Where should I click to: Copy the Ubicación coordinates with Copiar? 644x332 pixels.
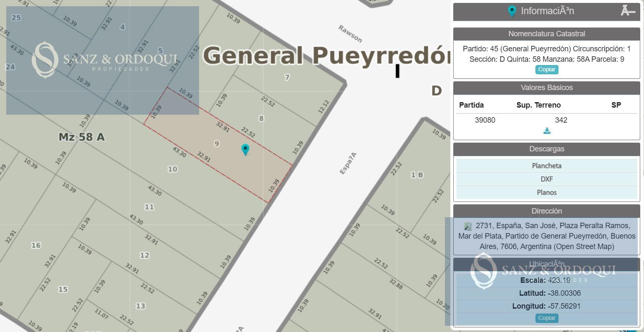point(547,318)
